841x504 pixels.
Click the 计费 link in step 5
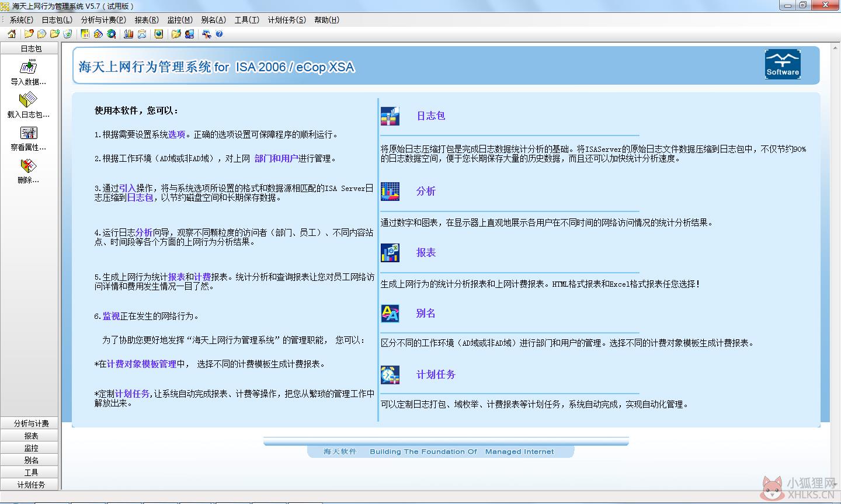pos(202,277)
